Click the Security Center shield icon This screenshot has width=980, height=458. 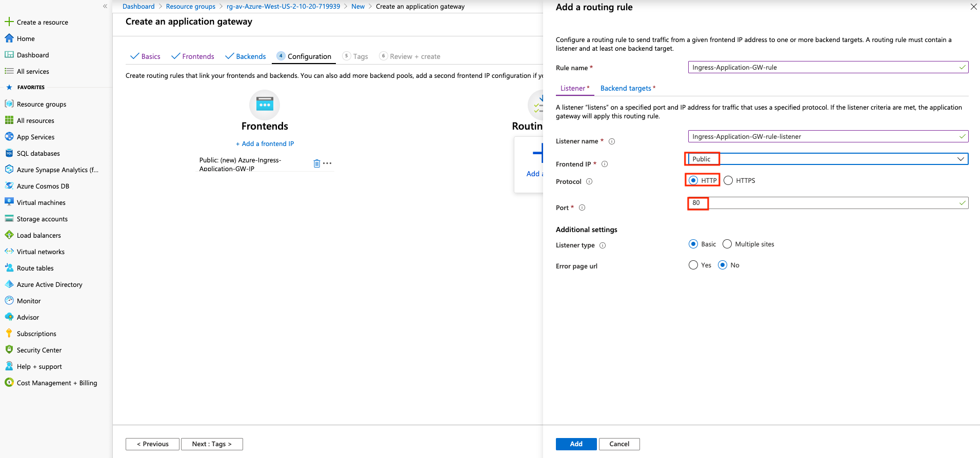point(9,350)
